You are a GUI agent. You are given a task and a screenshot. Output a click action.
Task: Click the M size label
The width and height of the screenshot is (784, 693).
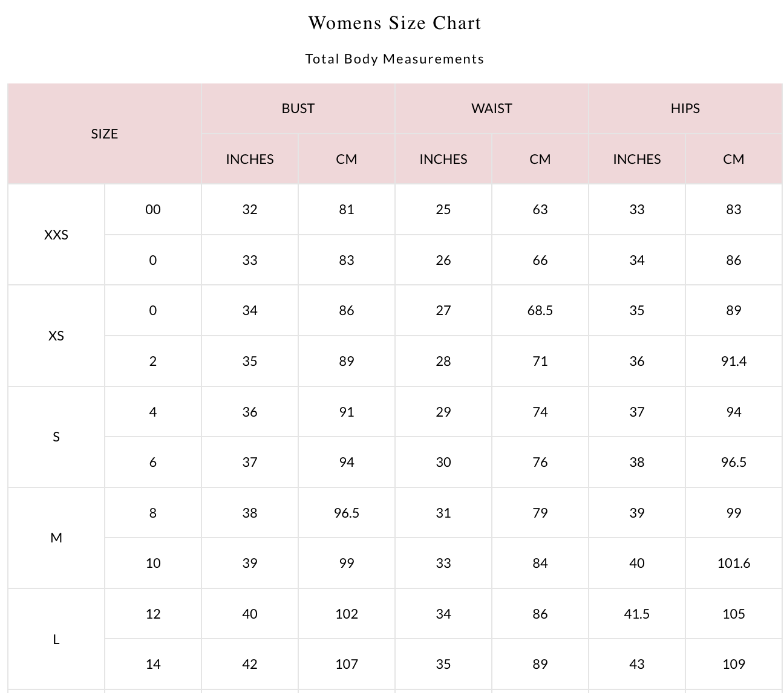coord(56,538)
